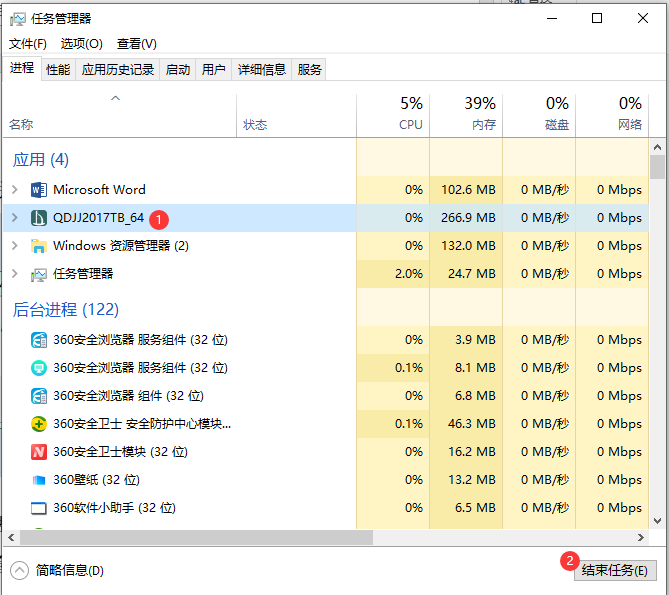Click the 102.6 MB memory value
The image size is (669, 595).
coord(468,189)
